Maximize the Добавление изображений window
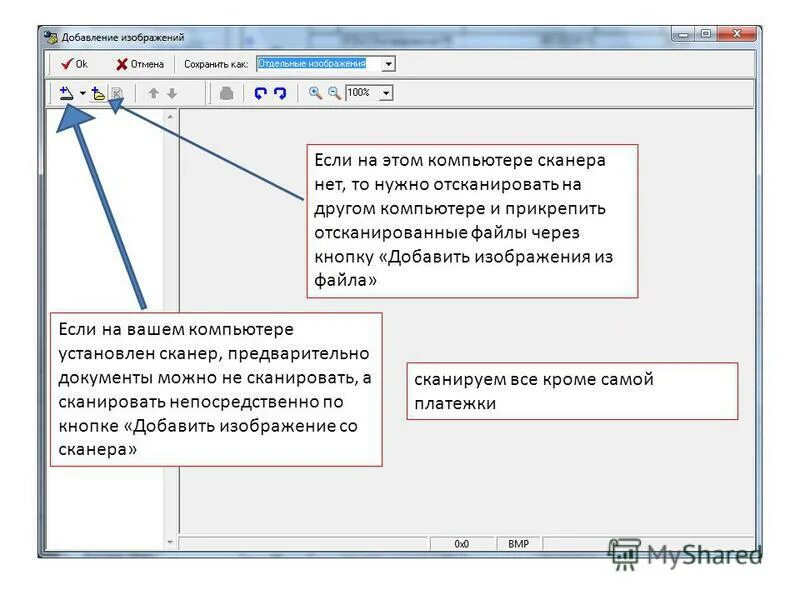Image resolution: width=800 pixels, height=600 pixels. pos(706,34)
